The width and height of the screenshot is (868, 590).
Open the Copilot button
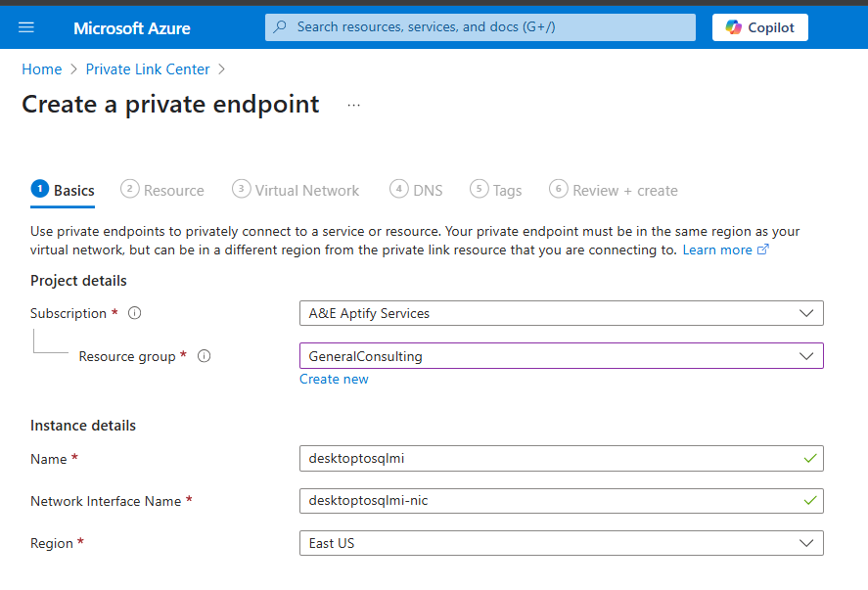click(760, 27)
